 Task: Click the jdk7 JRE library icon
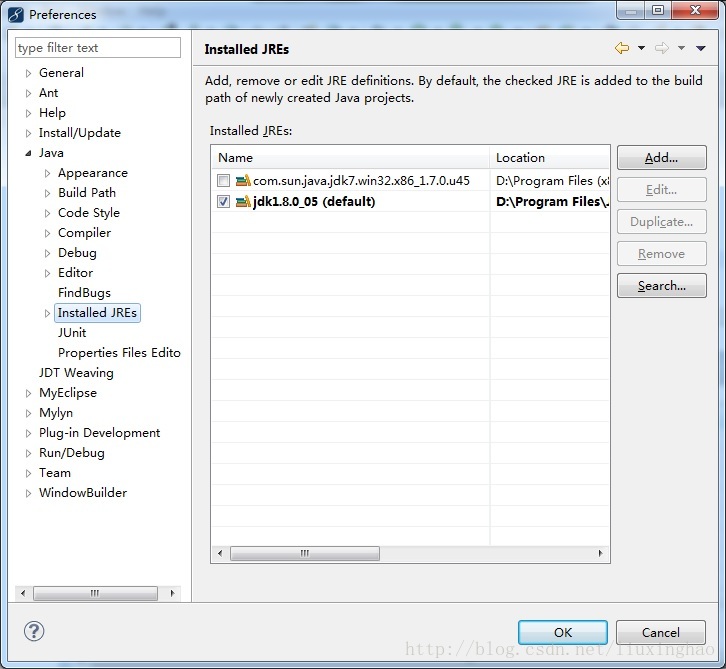(243, 180)
